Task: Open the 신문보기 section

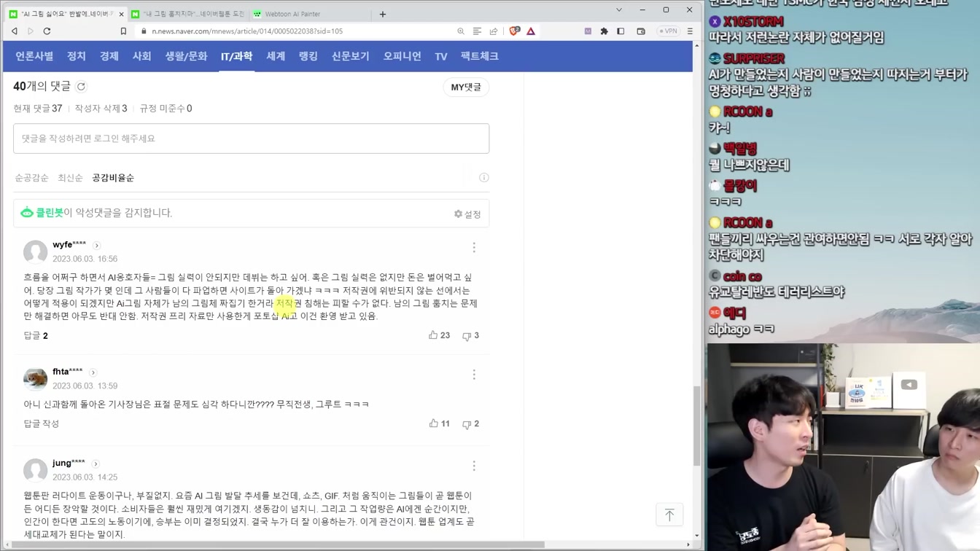Action: click(x=351, y=56)
